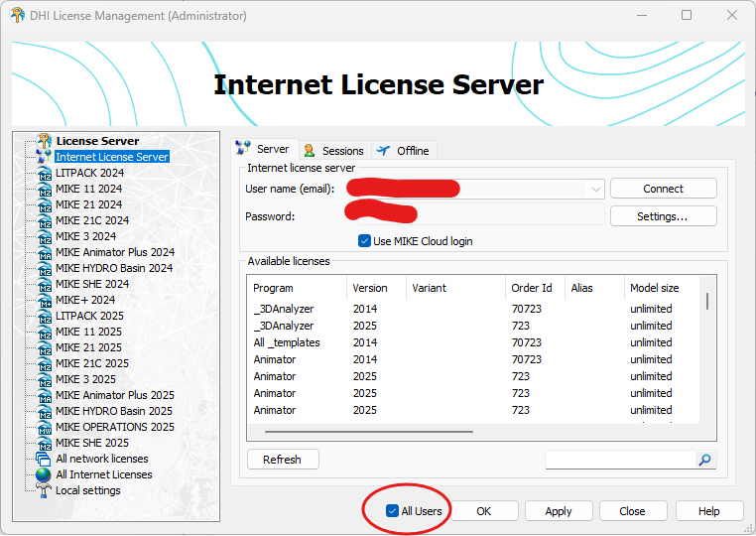Select the Animator 2014 license row
756x536 pixels.
pos(473,359)
